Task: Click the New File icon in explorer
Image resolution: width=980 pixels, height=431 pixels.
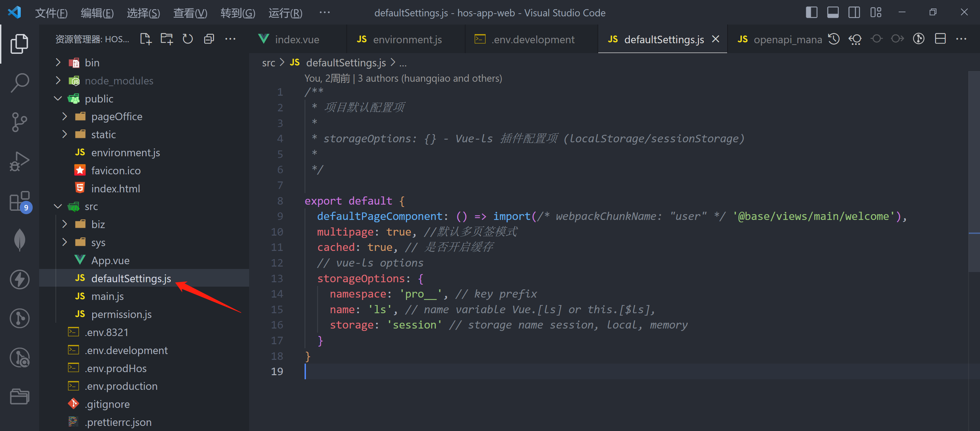Action: click(x=145, y=39)
